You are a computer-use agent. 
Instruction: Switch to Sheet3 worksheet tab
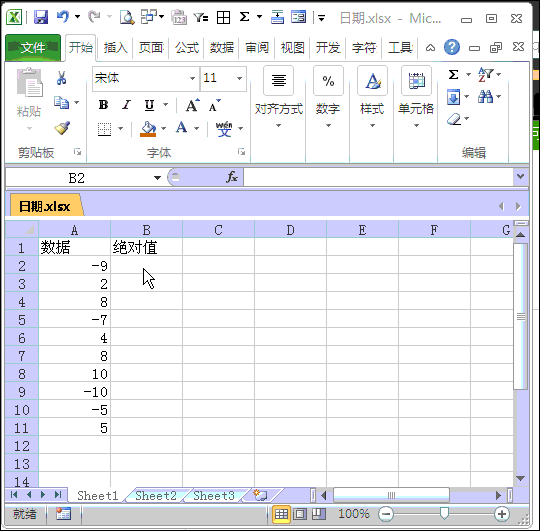point(214,496)
